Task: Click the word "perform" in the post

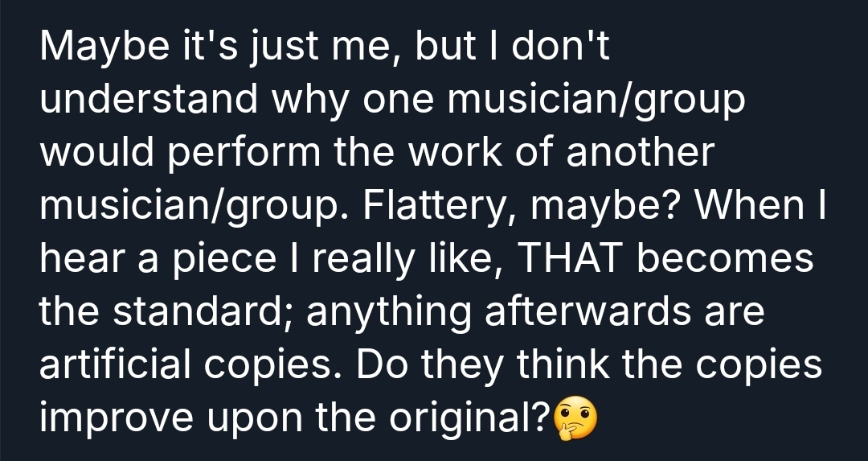Action: click(x=240, y=153)
